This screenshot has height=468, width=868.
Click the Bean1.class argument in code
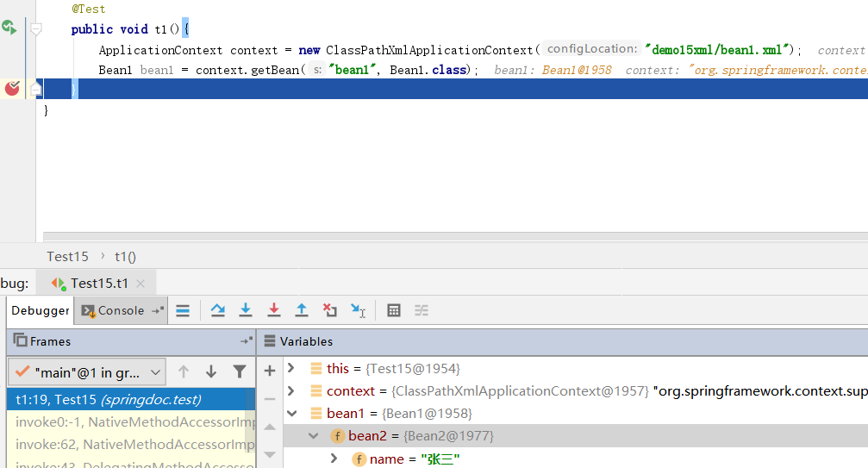tap(429, 70)
